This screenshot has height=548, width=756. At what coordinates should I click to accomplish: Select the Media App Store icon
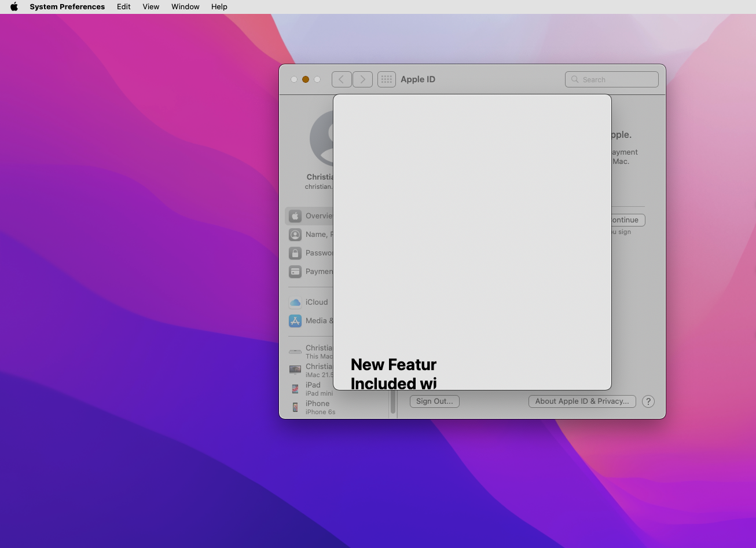coord(295,321)
